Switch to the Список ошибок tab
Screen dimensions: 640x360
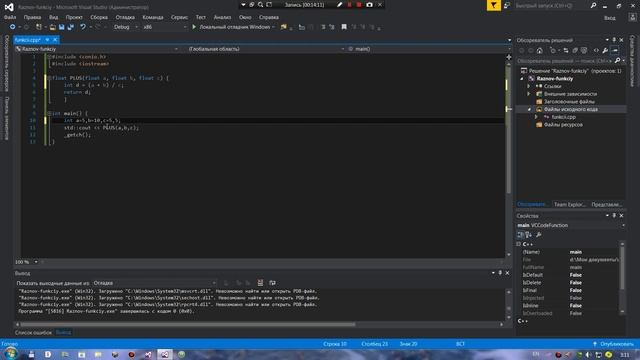click(33, 333)
